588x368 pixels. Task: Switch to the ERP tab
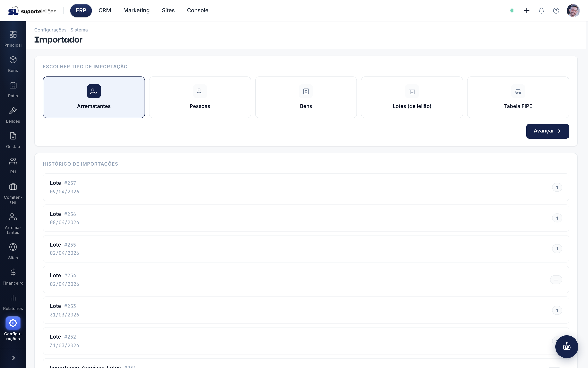coord(81,10)
